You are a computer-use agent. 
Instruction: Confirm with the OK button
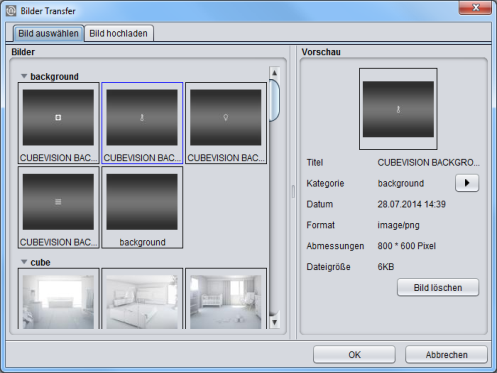pyautogui.click(x=354, y=355)
